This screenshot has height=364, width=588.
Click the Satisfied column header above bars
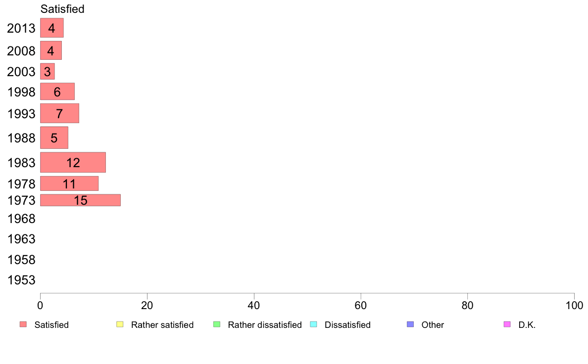pyautogui.click(x=62, y=9)
